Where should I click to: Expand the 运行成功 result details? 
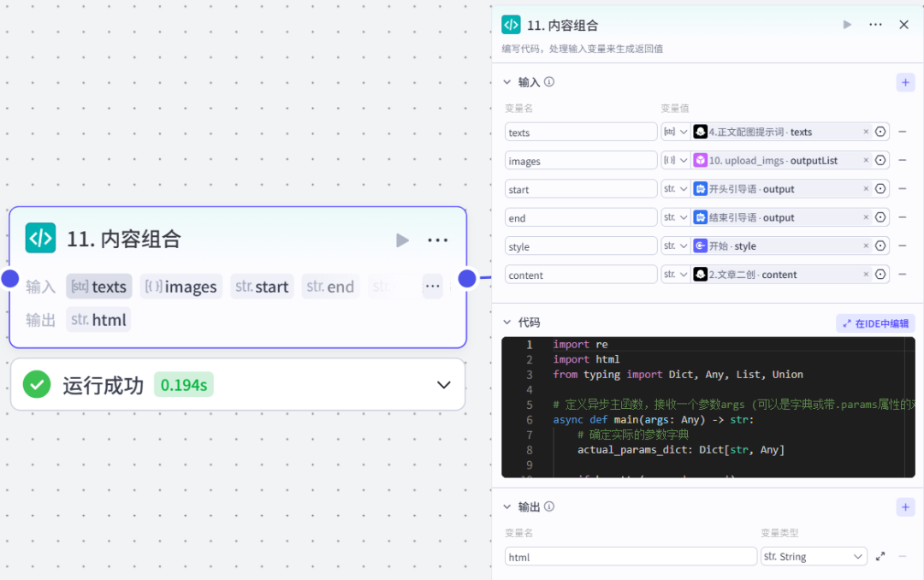444,385
